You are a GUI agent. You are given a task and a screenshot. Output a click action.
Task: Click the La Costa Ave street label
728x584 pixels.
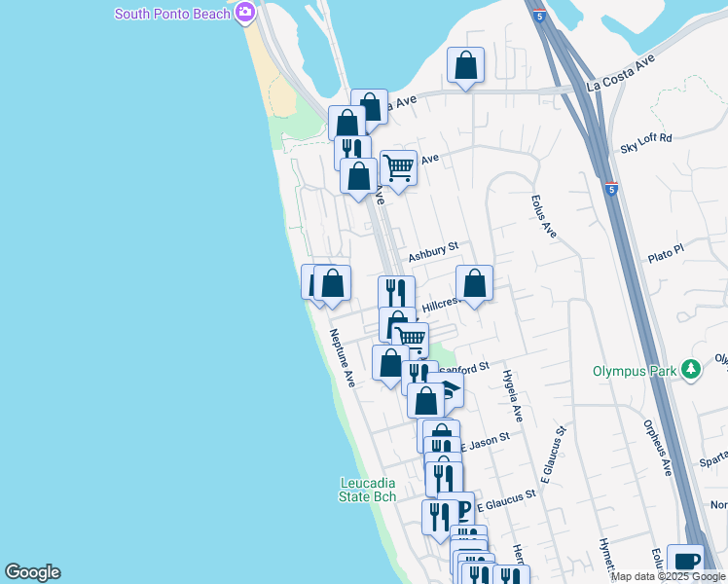[621, 73]
